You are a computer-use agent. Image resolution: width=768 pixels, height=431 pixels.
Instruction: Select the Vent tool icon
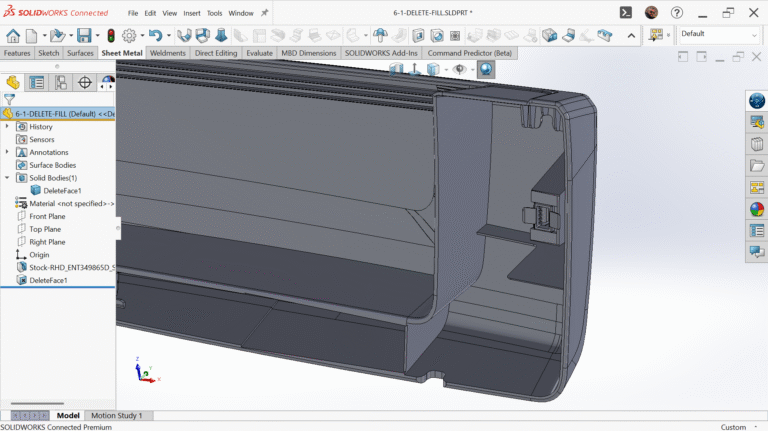[455, 35]
